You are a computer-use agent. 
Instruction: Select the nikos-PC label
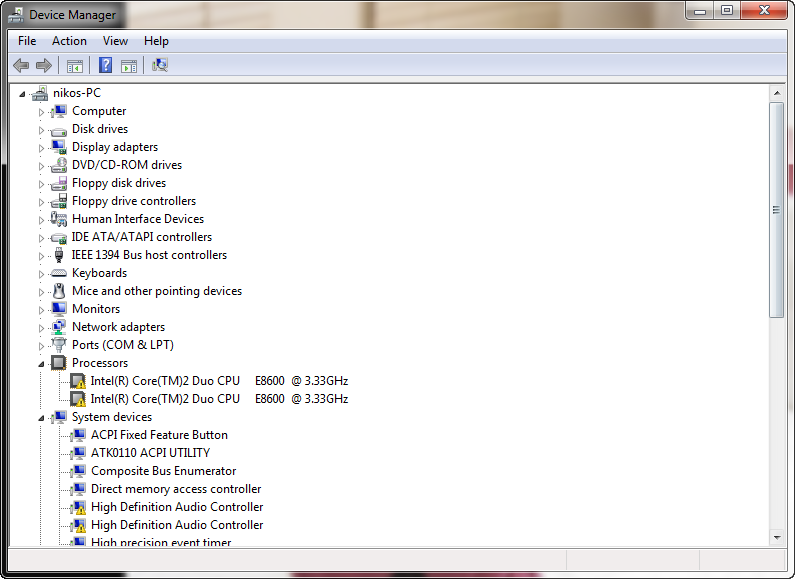point(77,93)
